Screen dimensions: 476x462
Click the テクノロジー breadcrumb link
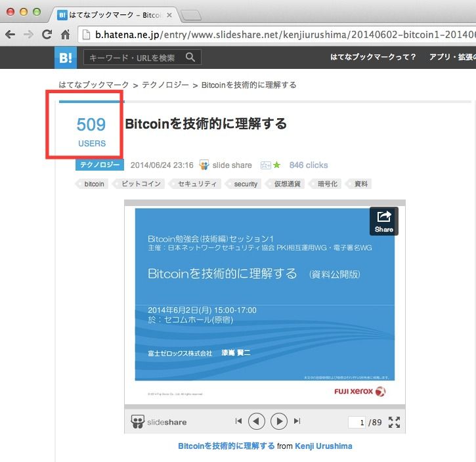coord(165,85)
